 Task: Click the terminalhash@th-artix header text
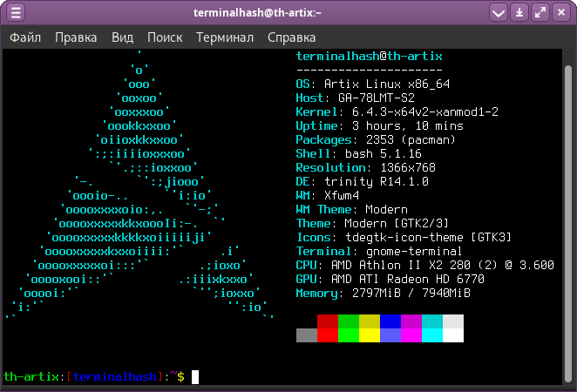click(369, 57)
